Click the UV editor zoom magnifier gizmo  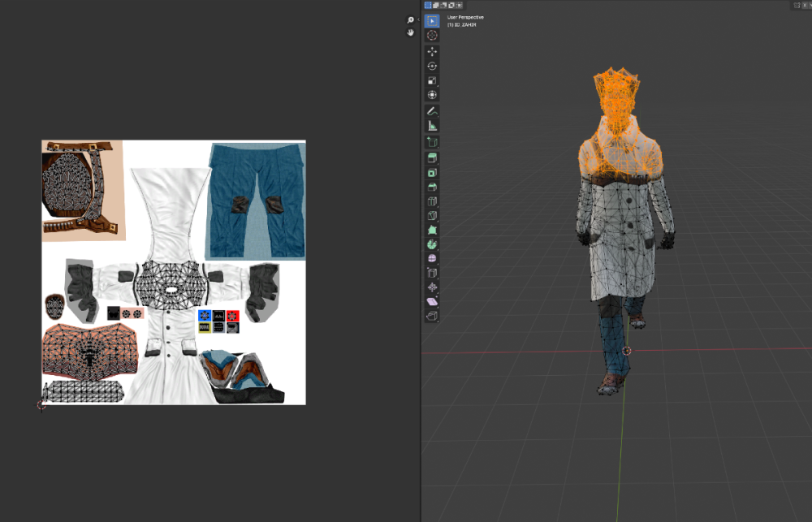411,19
